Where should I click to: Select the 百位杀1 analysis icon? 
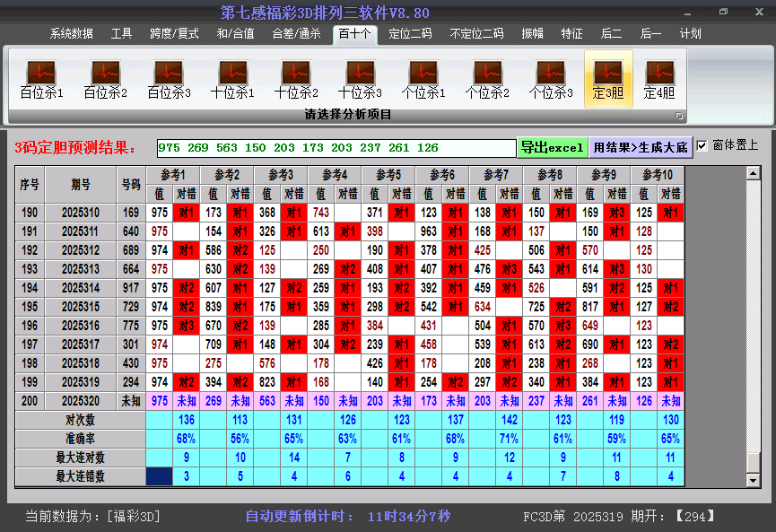click(41, 79)
